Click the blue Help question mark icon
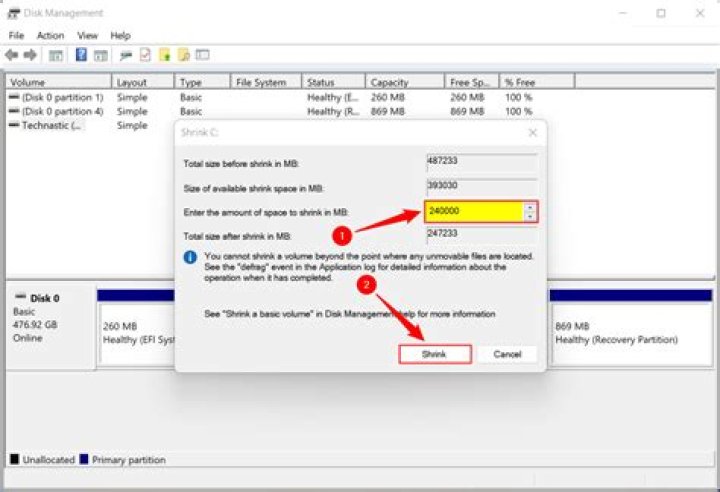Screen dimensions: 720x492 (x=81, y=55)
